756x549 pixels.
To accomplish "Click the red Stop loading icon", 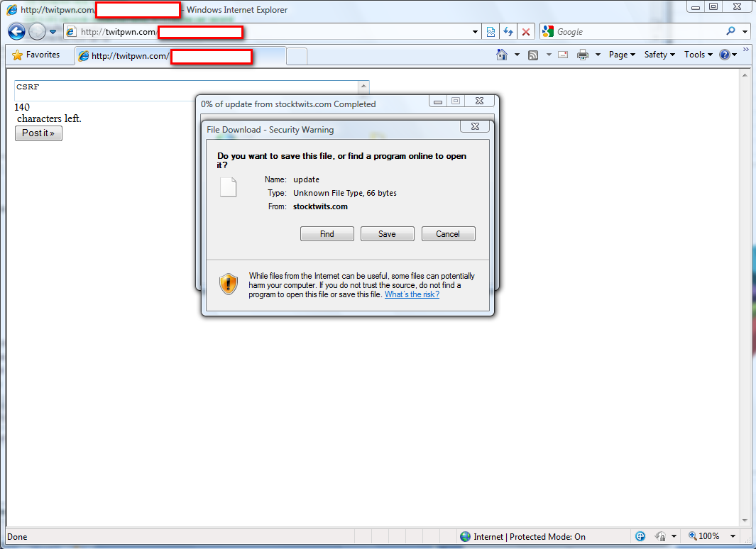I will tap(526, 32).
